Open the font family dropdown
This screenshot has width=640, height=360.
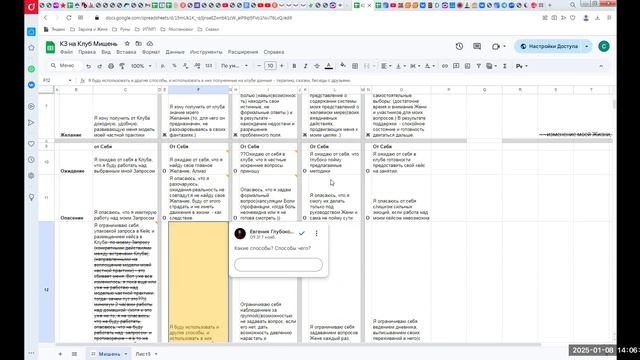234,66
